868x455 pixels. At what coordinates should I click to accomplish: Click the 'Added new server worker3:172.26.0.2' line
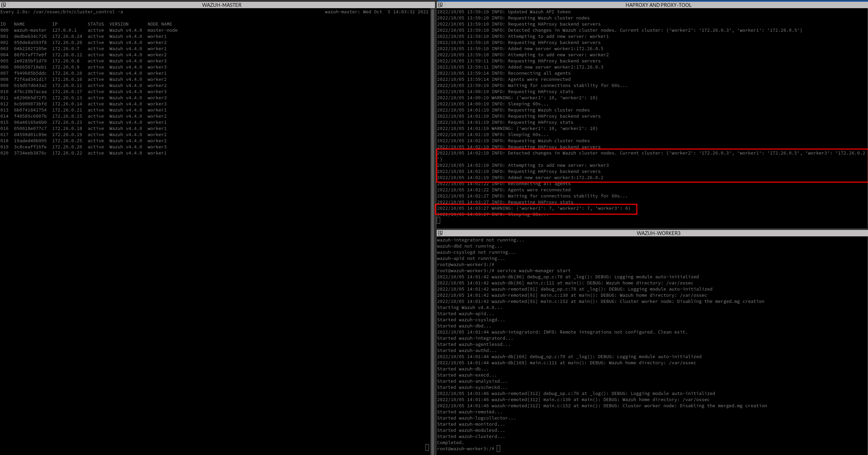pyautogui.click(x=520, y=177)
